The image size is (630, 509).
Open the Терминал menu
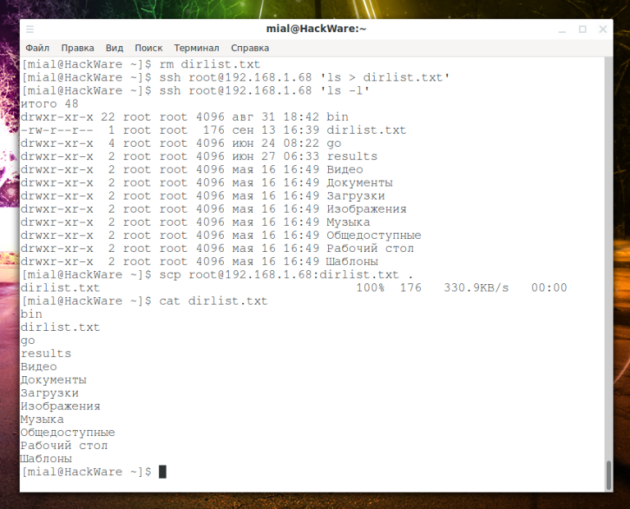click(196, 47)
